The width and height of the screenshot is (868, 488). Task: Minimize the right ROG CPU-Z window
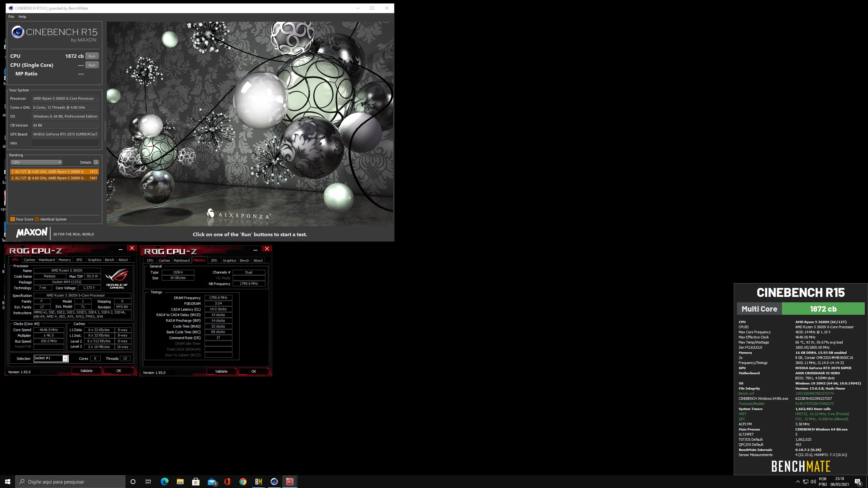click(255, 250)
